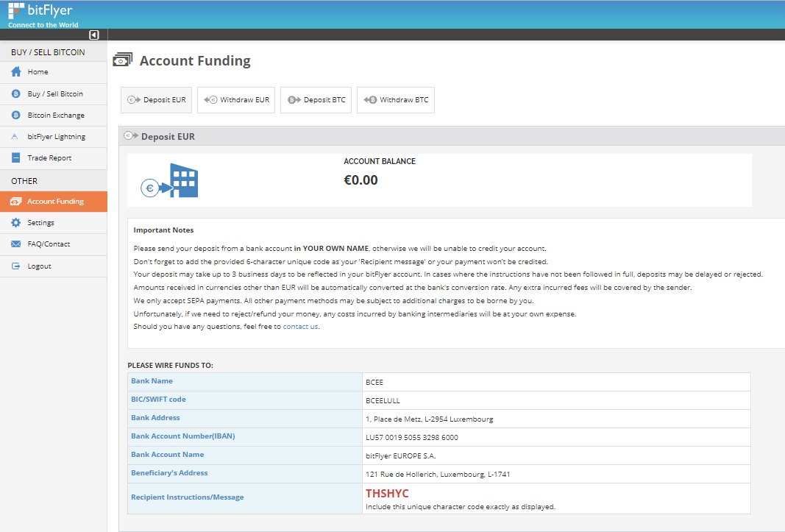
Task: Click the 'Bank Name' label
Action: [x=152, y=381]
